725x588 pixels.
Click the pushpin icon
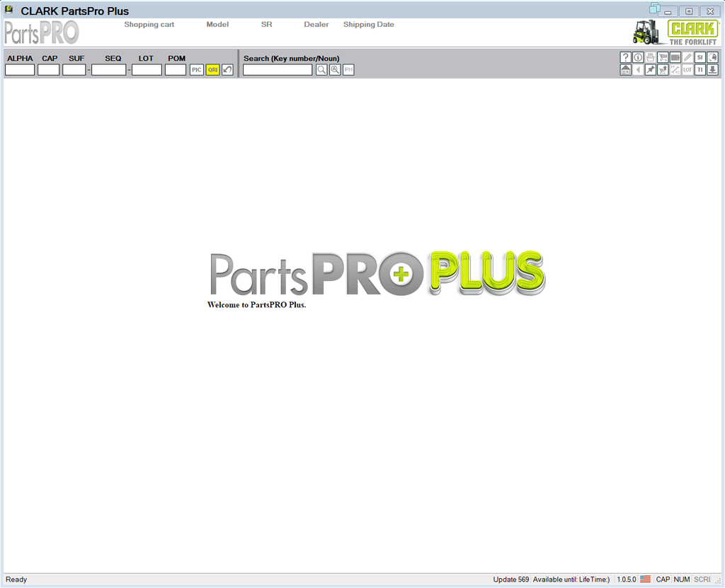(650, 70)
